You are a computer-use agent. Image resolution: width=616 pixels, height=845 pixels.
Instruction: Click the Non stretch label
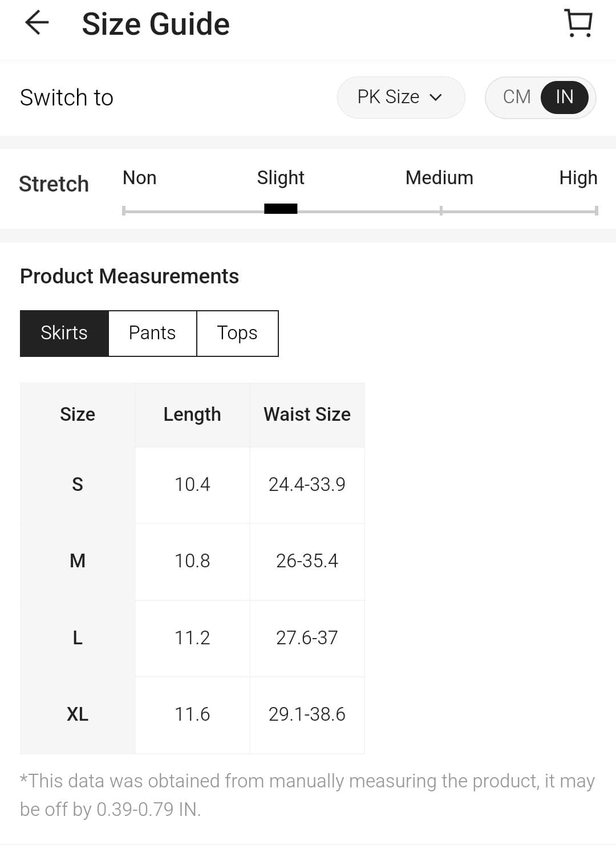click(140, 178)
